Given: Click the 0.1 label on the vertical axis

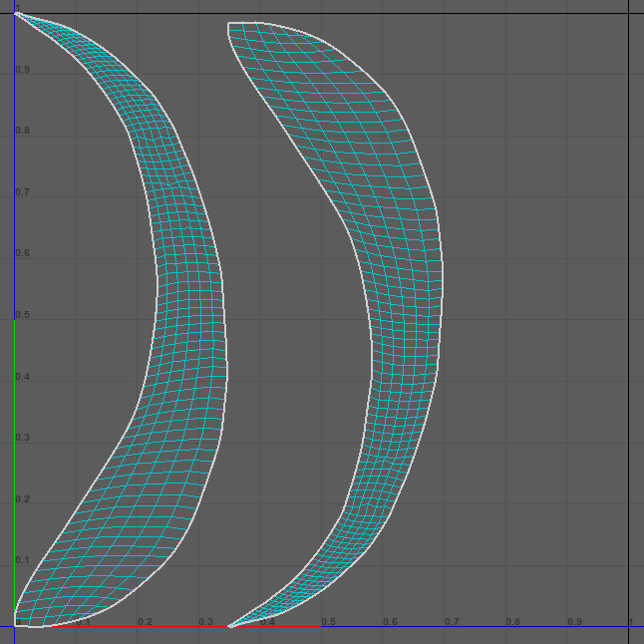Looking at the screenshot, I should click(22, 560).
